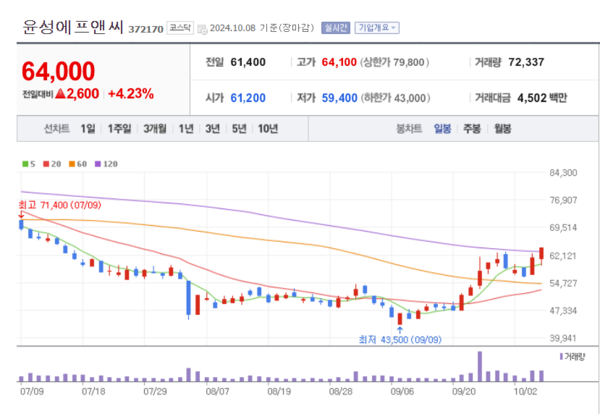Click the stock code 372170

[x=145, y=29]
